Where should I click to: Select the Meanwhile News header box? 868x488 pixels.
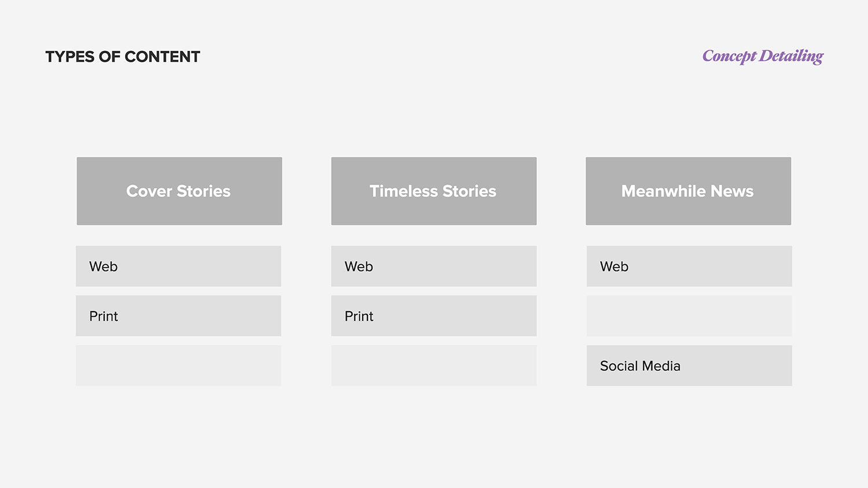[x=689, y=191]
